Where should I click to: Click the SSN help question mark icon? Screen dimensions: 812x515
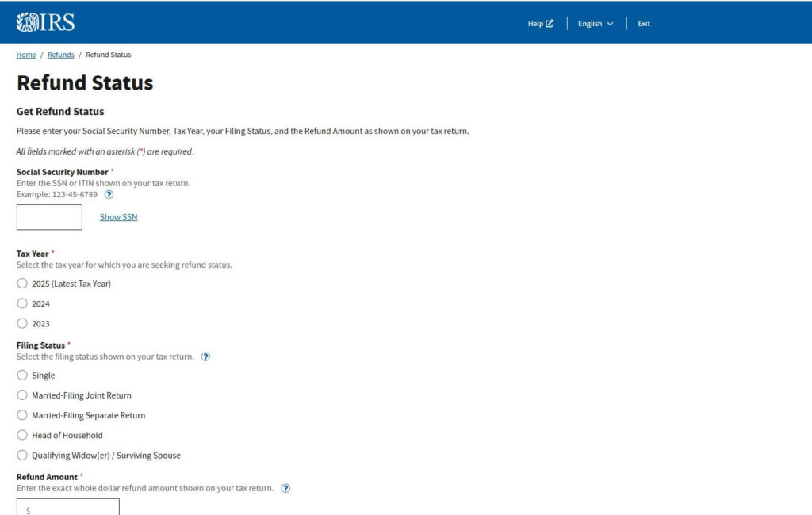pos(109,194)
